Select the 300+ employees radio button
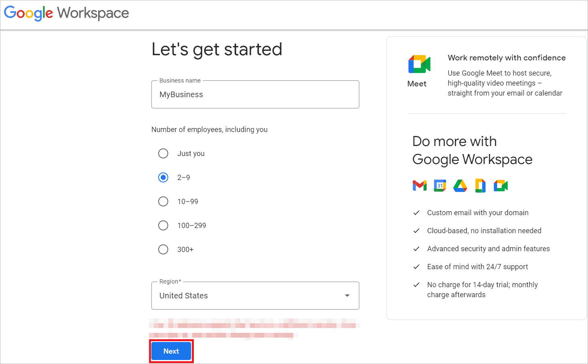Screen dimensions: 588x364 click(163, 250)
